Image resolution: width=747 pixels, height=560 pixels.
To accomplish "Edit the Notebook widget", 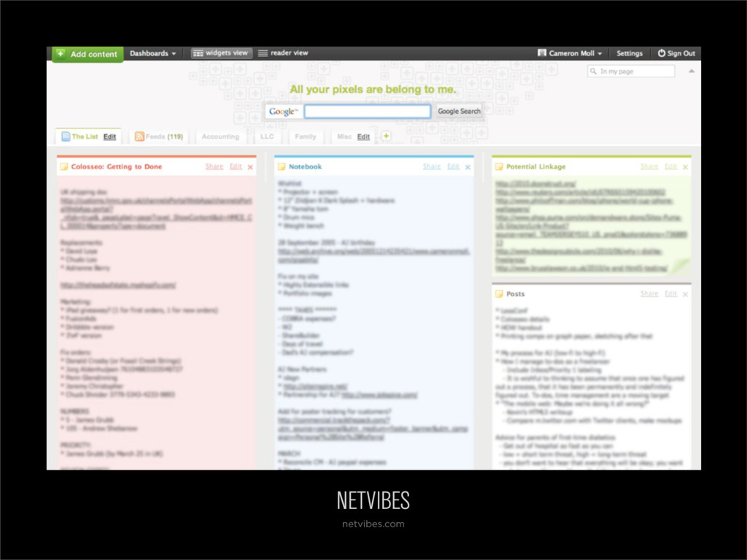I will [x=454, y=167].
